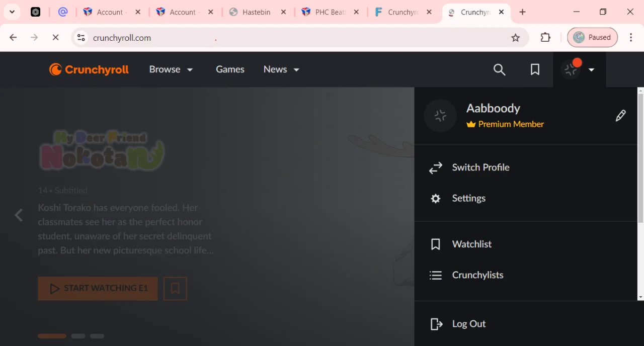Click the Aabboody username
This screenshot has height=346, width=644.
[x=493, y=108]
